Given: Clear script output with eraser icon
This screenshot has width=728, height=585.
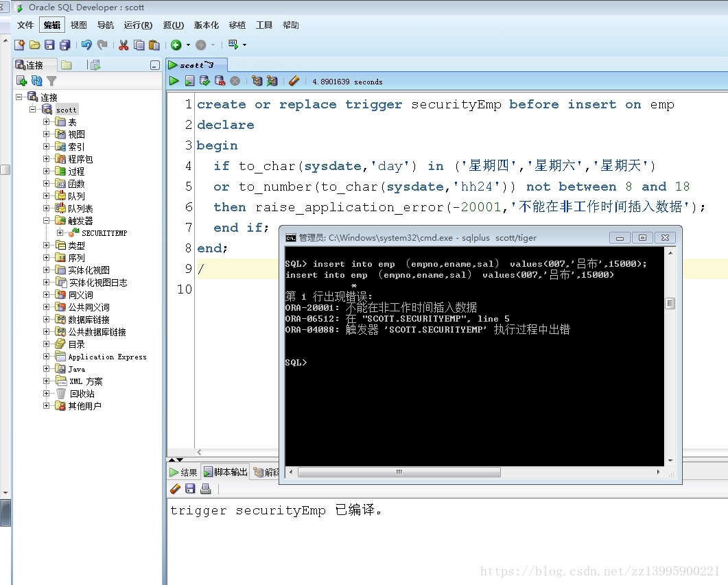Looking at the screenshot, I should (175, 488).
